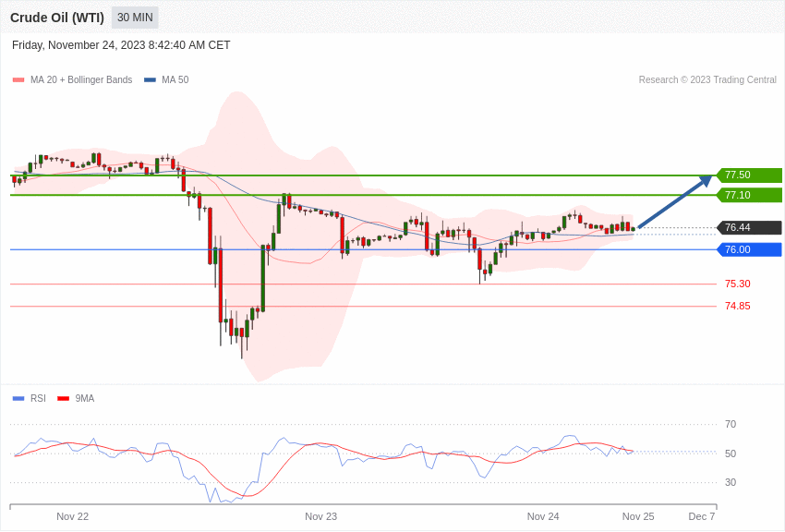This screenshot has width=785, height=532.
Task: Jump to Nov 24 on the date axis
Action: coord(543,516)
